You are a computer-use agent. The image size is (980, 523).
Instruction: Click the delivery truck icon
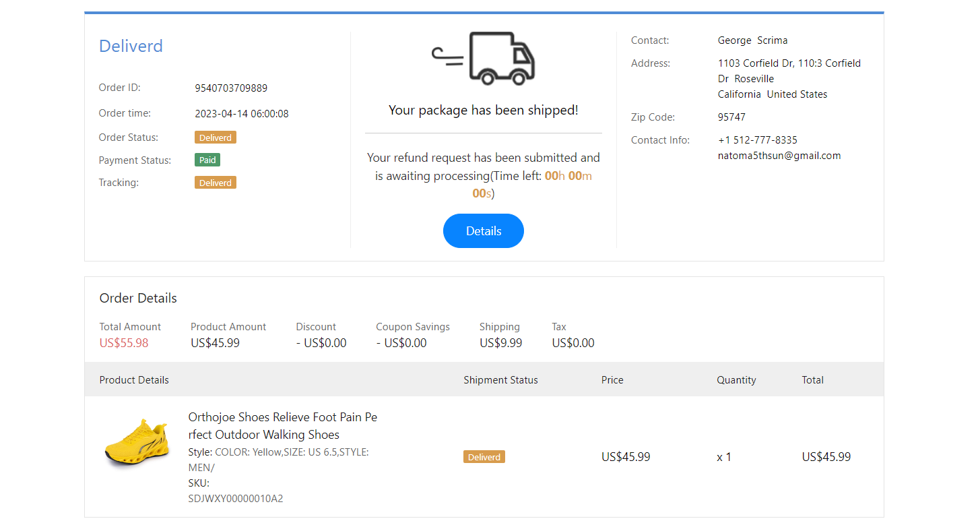(484, 59)
